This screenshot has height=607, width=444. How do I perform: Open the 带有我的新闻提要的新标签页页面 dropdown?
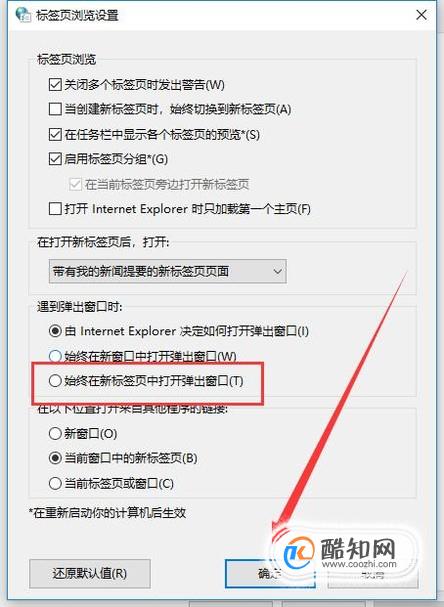[x=168, y=271]
